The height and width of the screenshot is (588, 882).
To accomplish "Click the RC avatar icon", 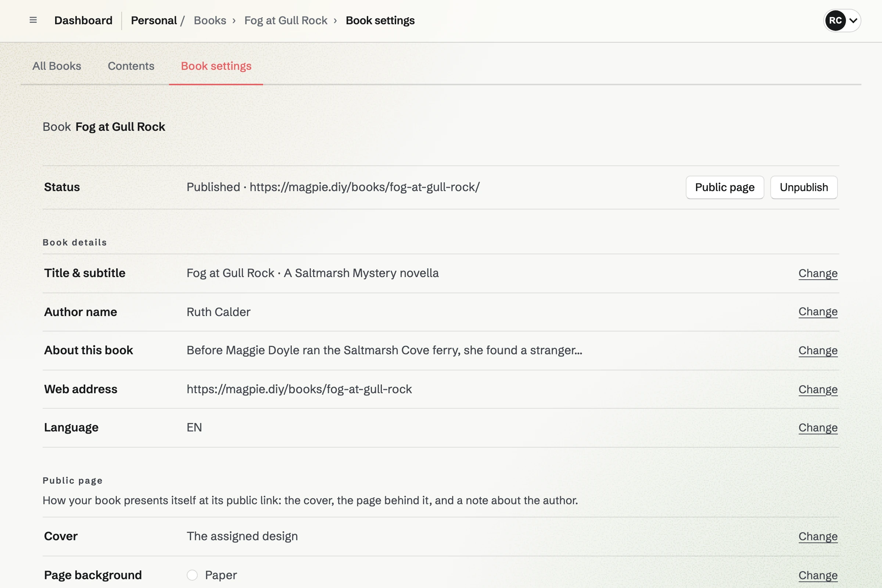I will click(835, 21).
